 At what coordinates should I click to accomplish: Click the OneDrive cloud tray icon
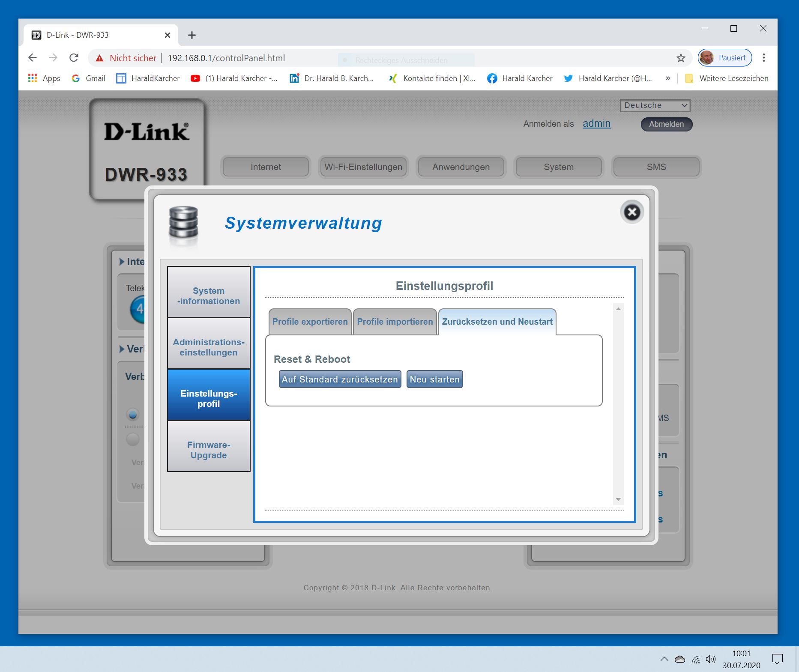[680, 659]
